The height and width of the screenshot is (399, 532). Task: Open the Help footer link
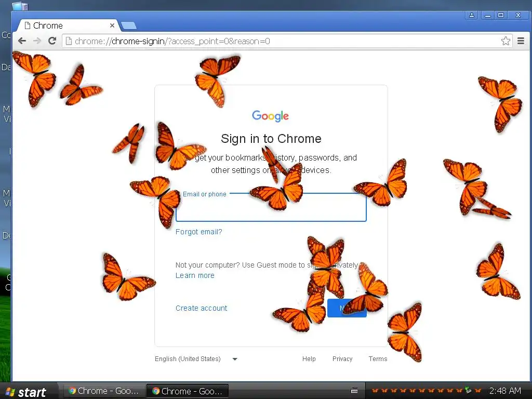point(309,359)
